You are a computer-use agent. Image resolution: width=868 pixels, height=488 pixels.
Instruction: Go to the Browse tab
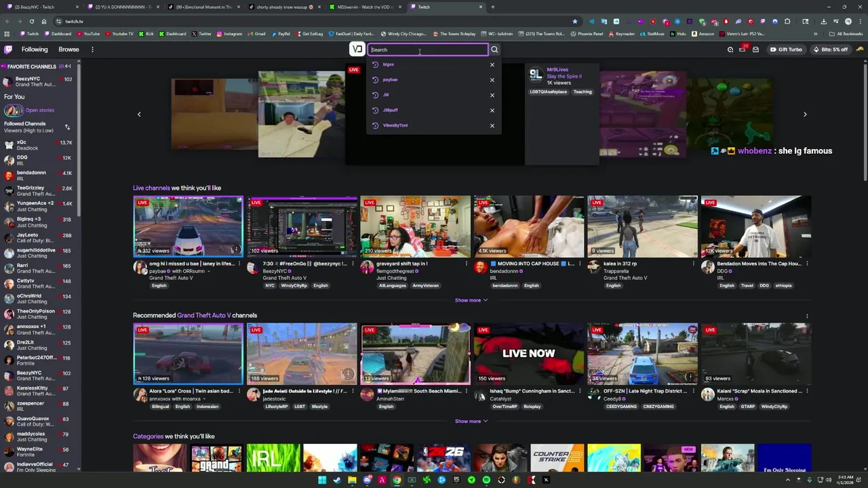68,49
